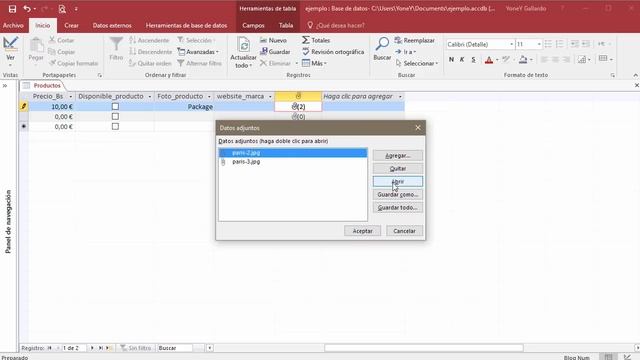Viewport: 640px width, 360px height.
Task: Switch to the Datos externos tab
Action: pyautogui.click(x=112, y=25)
